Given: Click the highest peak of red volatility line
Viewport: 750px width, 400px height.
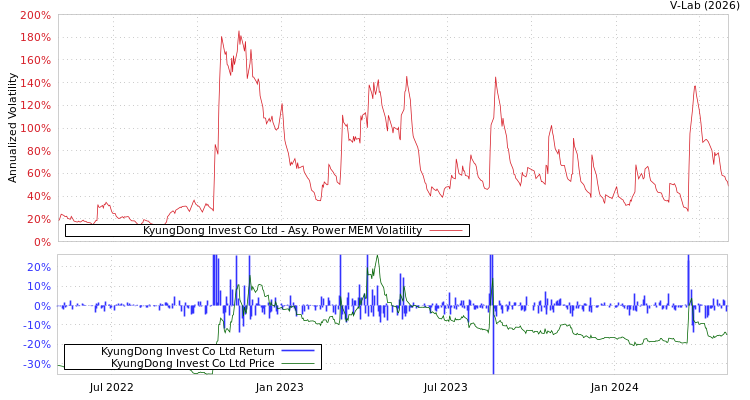Looking at the screenshot, I should click(x=238, y=31).
